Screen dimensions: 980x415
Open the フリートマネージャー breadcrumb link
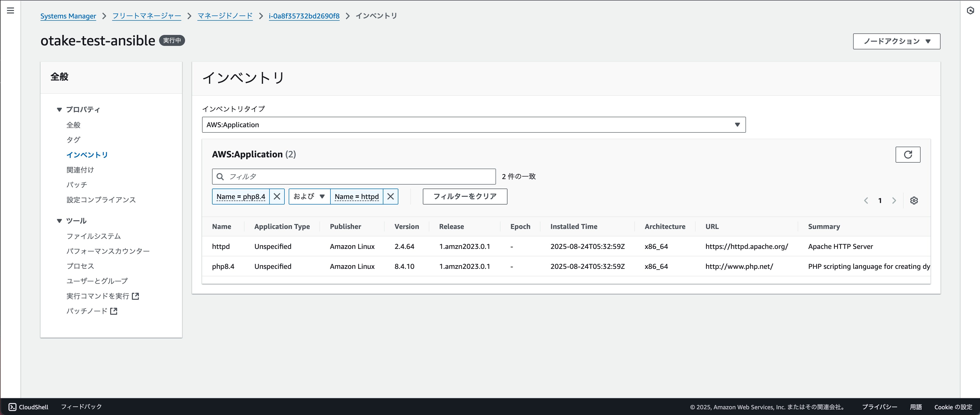[146, 16]
